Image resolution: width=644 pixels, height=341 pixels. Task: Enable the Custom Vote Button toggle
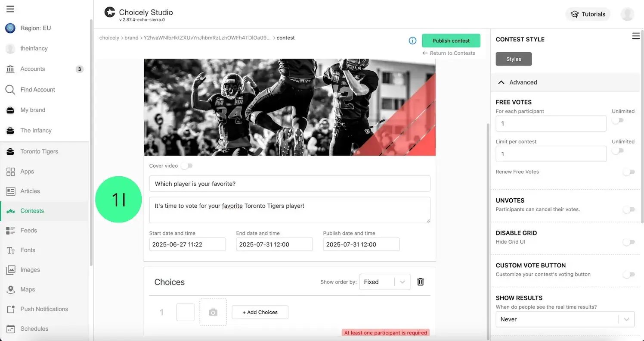coord(629,275)
